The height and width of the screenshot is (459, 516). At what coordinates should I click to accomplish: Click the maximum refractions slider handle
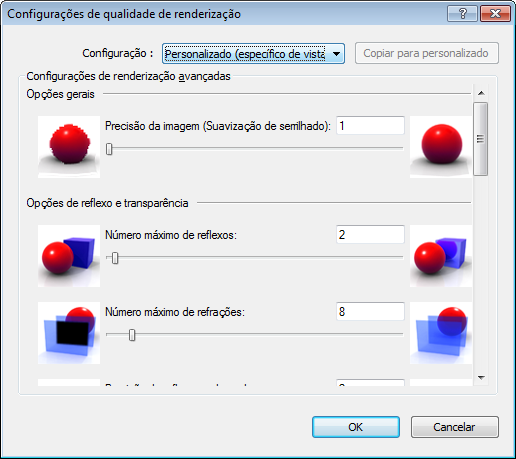point(132,335)
